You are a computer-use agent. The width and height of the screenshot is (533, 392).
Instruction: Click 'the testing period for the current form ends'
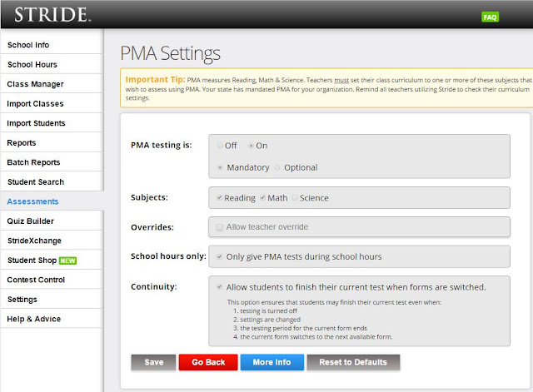coord(303,328)
